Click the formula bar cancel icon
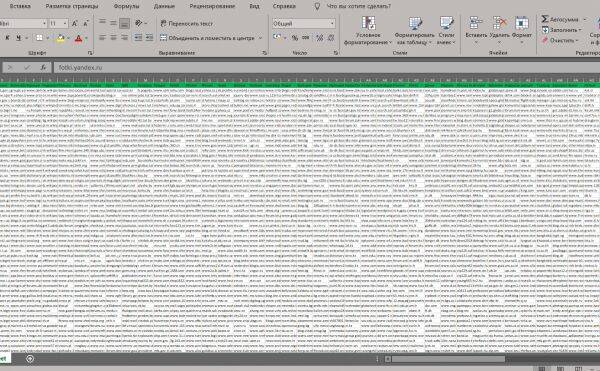600x371 pixels. pyautogui.click(x=10, y=67)
